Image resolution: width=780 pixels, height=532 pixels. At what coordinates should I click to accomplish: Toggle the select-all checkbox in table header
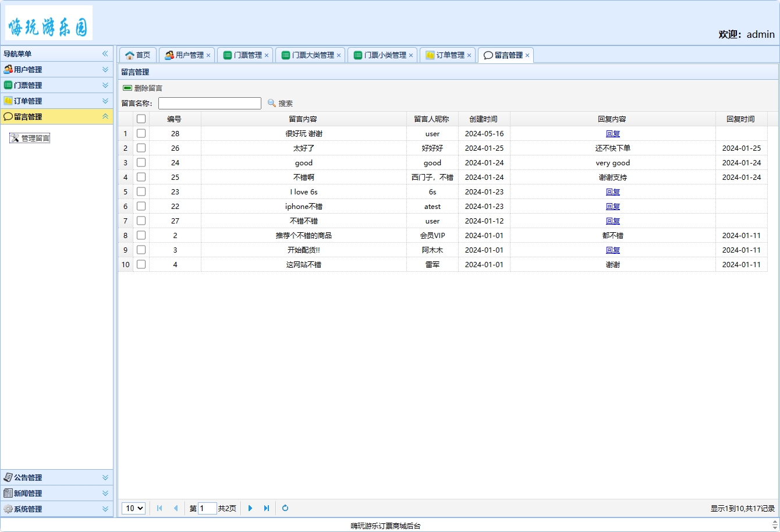coord(141,119)
